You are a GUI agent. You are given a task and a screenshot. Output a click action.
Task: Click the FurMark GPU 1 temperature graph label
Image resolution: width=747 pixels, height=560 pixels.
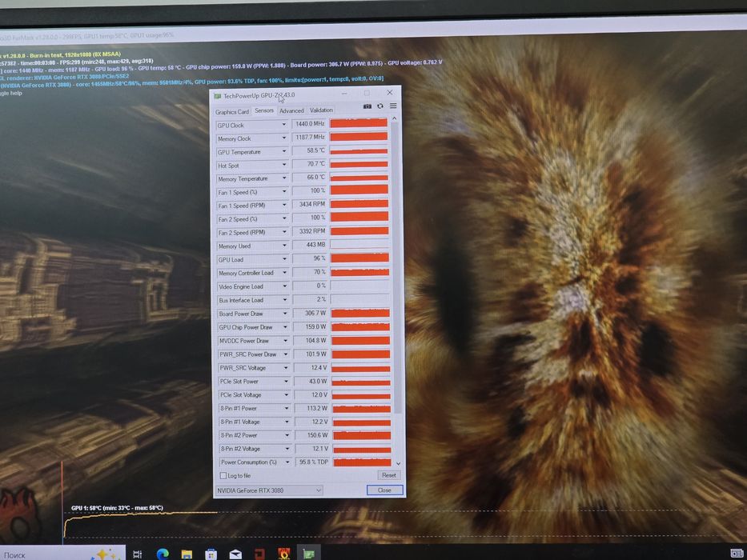[x=117, y=508]
